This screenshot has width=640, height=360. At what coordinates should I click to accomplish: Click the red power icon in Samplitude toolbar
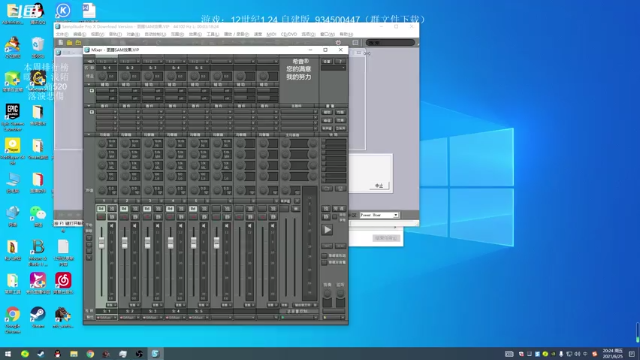tap(338, 42)
